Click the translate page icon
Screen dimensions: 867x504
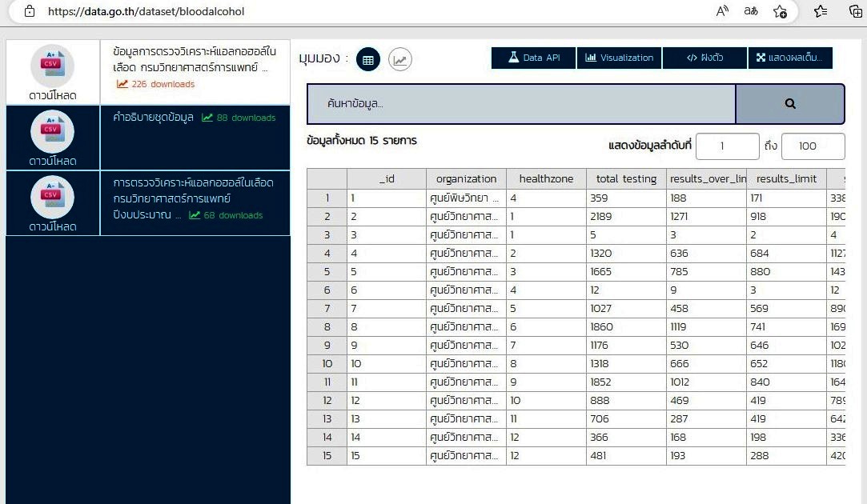click(751, 11)
